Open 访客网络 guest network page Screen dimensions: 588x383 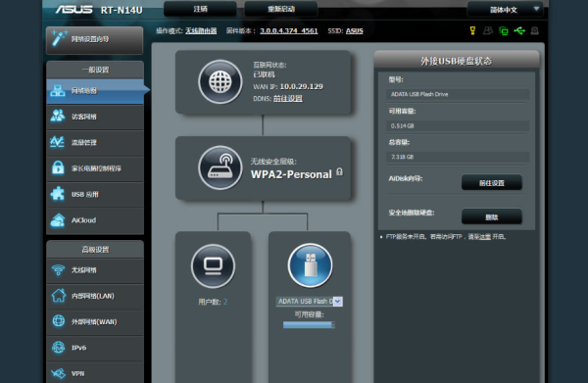tap(95, 117)
